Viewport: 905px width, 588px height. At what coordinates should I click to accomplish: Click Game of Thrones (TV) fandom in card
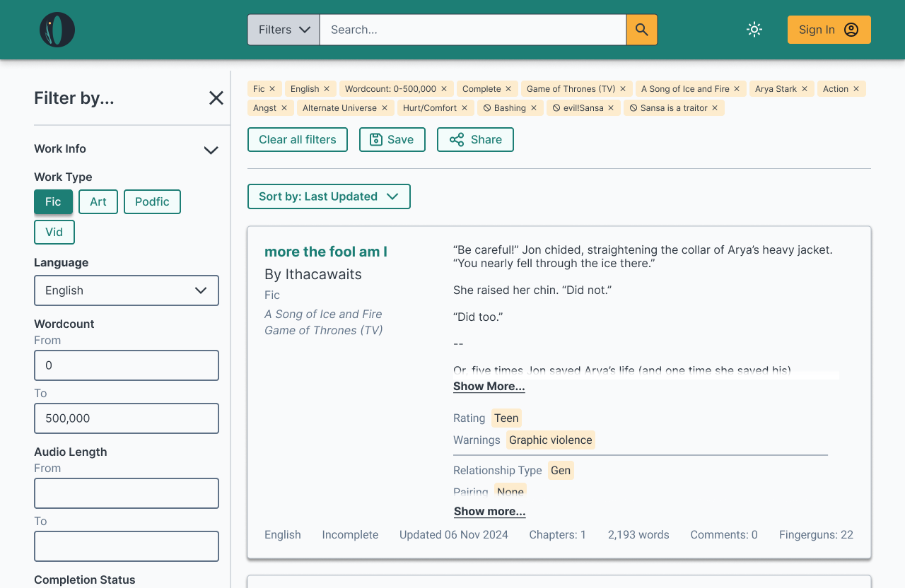(324, 330)
